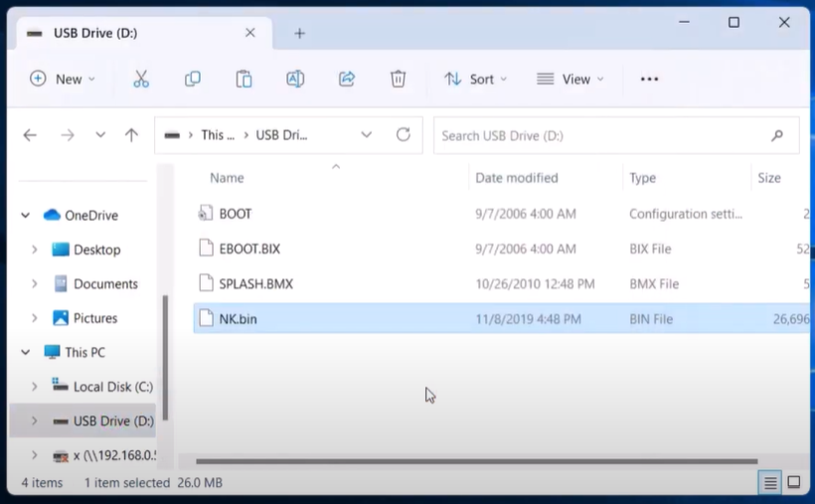815x504 pixels.
Task: Open the Sort dropdown menu
Action: point(475,79)
